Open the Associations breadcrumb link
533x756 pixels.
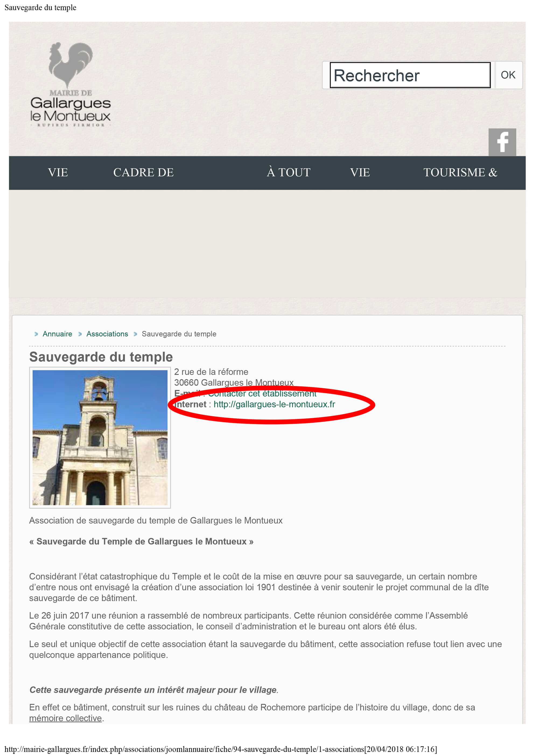point(107,334)
